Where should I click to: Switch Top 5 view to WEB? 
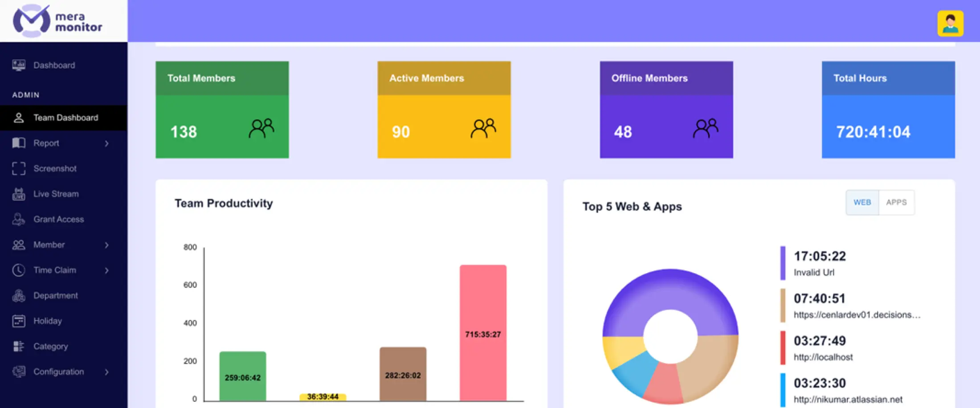pos(862,202)
